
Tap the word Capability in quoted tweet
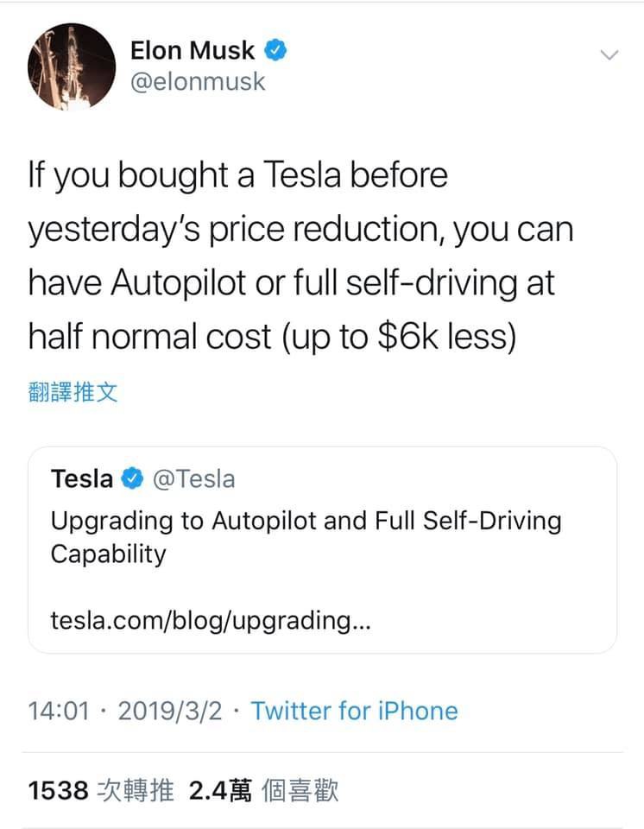click(x=108, y=554)
